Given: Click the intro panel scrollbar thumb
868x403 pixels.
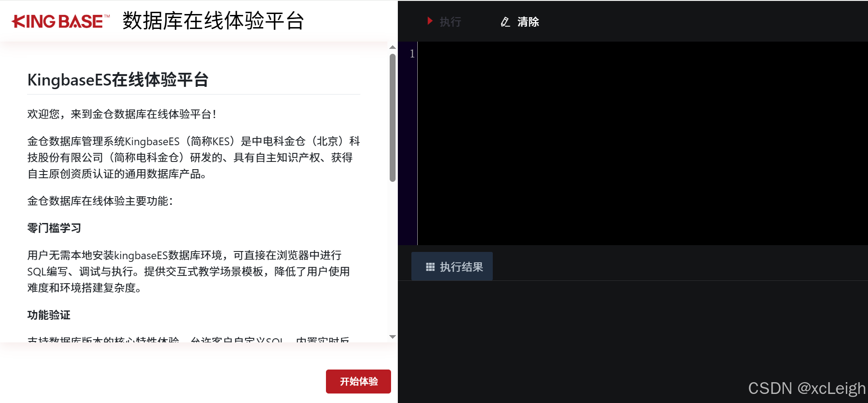Looking at the screenshot, I should point(392,118).
